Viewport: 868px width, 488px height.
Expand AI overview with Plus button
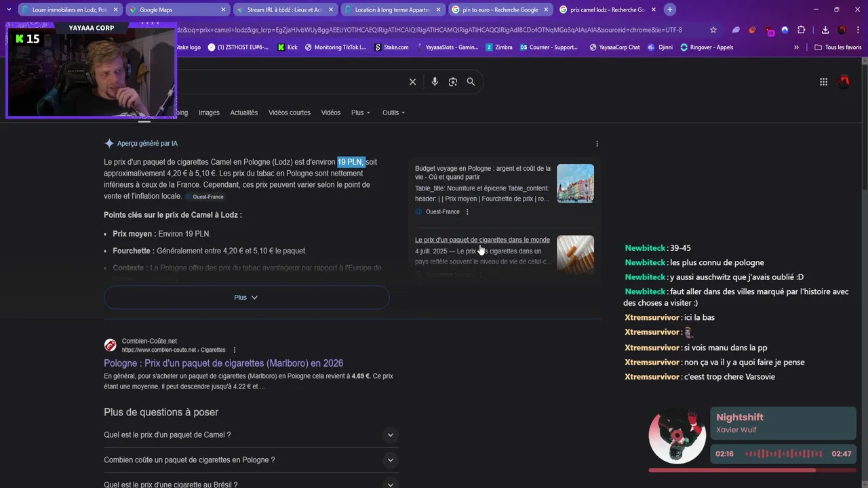coord(246,298)
